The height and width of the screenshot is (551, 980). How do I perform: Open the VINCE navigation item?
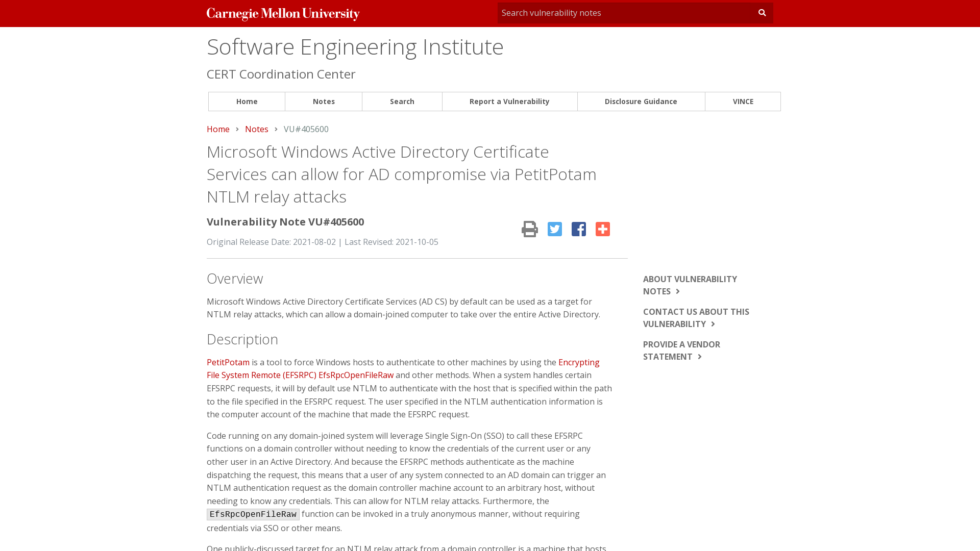coord(743,101)
